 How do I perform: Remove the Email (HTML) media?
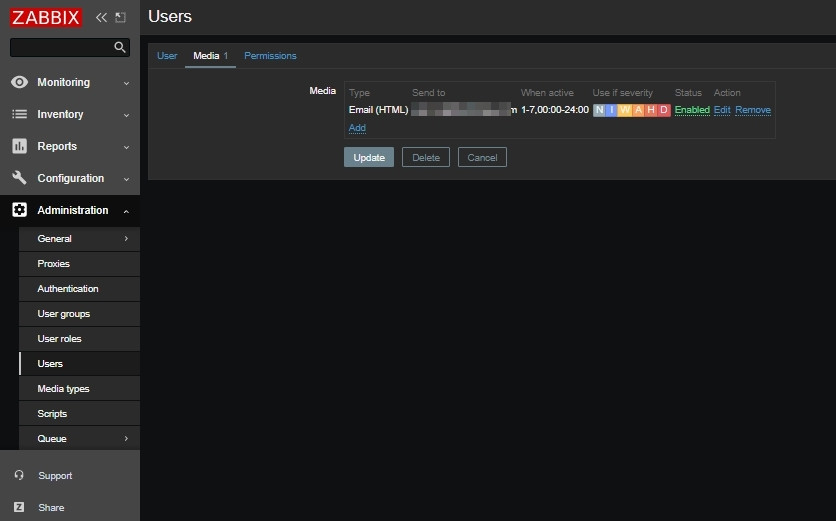coord(753,109)
